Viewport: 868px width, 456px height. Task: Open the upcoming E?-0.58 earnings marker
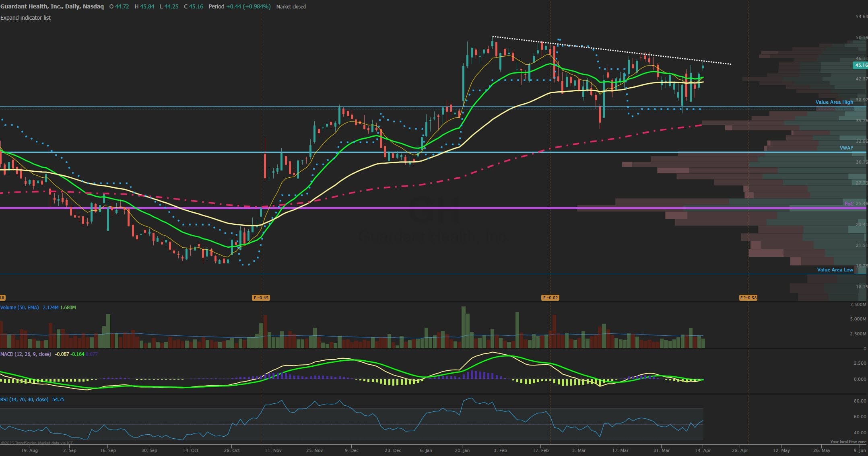[x=748, y=298]
